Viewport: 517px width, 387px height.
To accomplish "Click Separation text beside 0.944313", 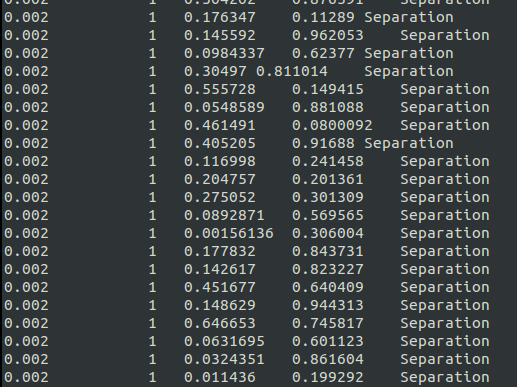I will (x=445, y=306).
